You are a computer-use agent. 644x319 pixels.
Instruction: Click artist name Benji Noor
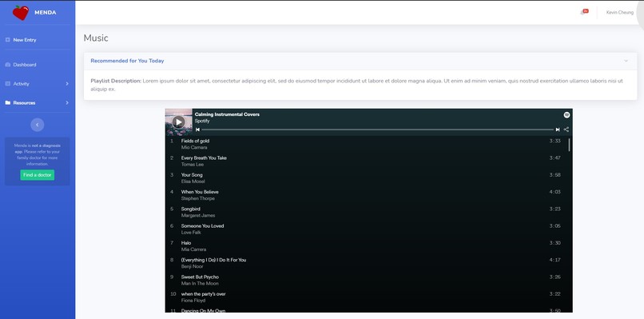click(x=192, y=266)
